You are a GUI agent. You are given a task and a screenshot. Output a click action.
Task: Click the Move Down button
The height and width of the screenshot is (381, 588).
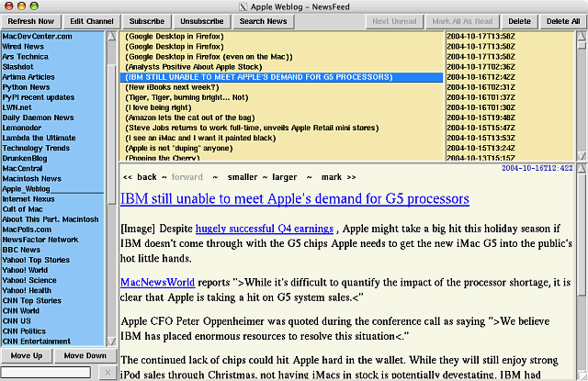pos(85,355)
